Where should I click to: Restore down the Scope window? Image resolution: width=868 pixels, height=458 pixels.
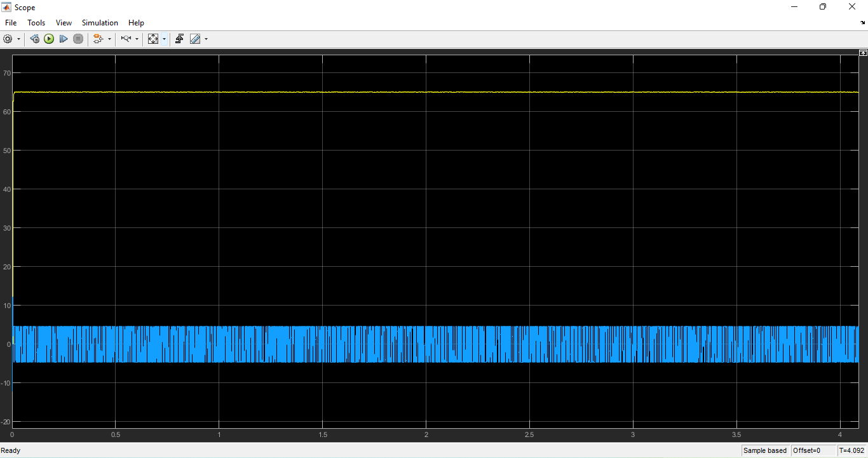click(823, 7)
